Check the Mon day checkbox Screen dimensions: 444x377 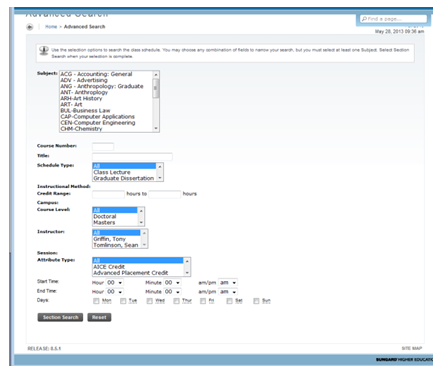(x=96, y=301)
